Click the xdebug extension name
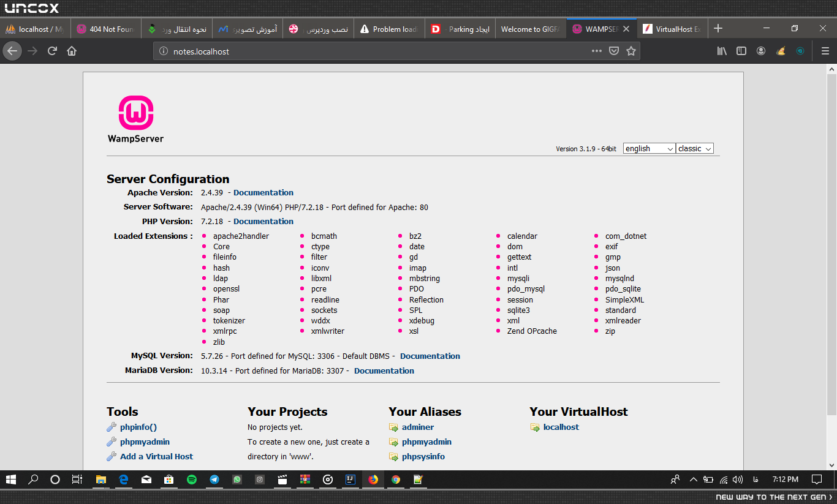The width and height of the screenshot is (837, 504). [x=422, y=320]
